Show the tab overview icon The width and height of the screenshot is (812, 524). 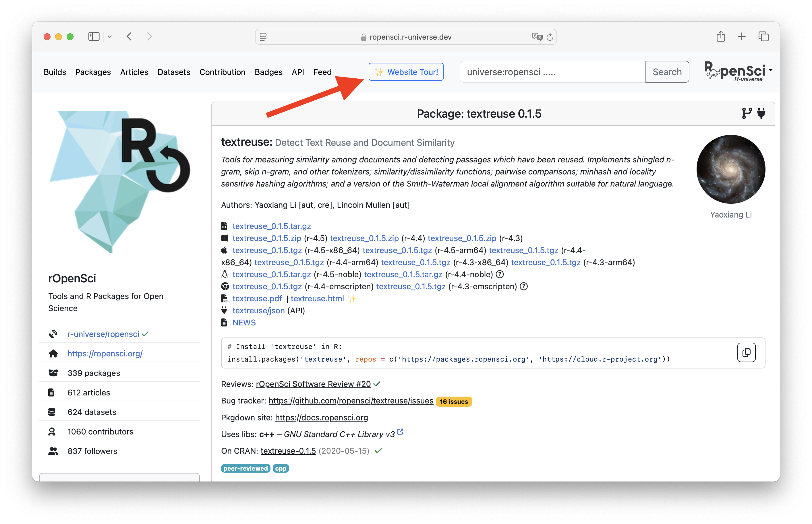pyautogui.click(x=764, y=36)
